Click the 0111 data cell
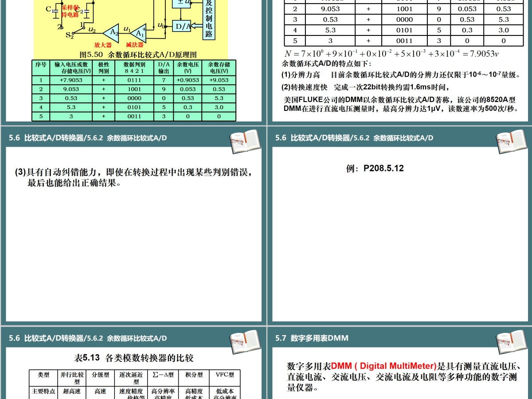 133,80
